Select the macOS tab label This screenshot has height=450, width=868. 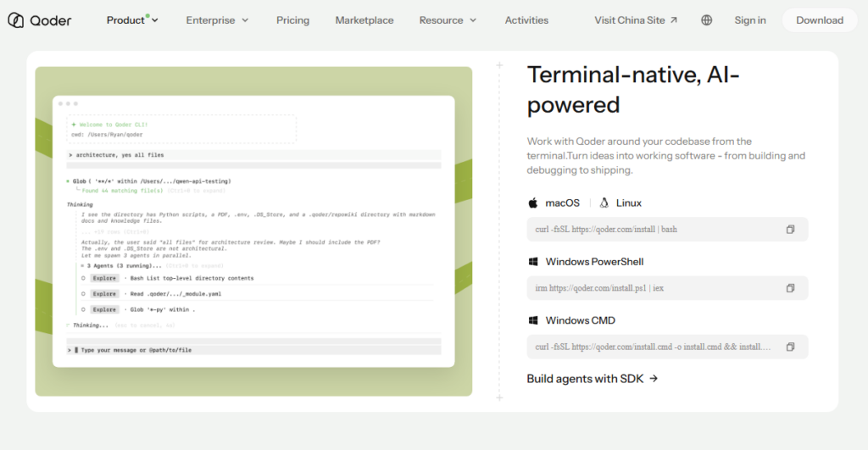click(x=563, y=203)
